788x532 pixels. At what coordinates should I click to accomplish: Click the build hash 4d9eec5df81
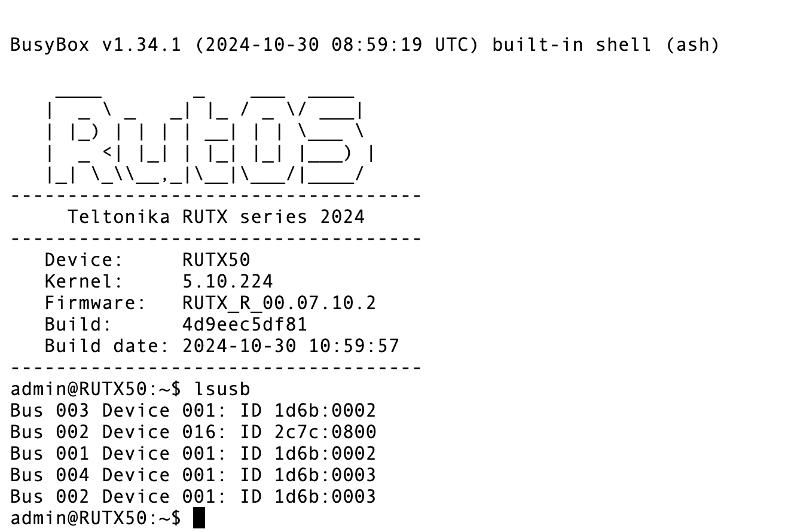(x=245, y=325)
